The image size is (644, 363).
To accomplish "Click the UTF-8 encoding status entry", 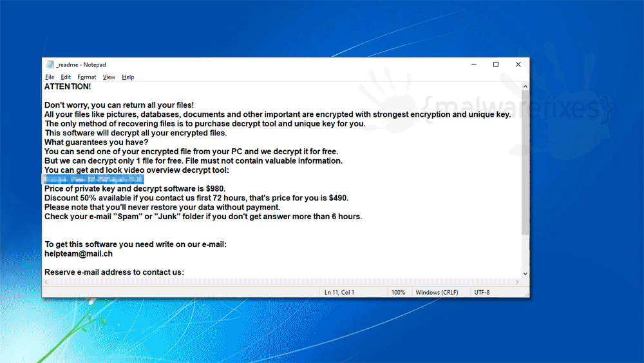I will pyautogui.click(x=482, y=292).
